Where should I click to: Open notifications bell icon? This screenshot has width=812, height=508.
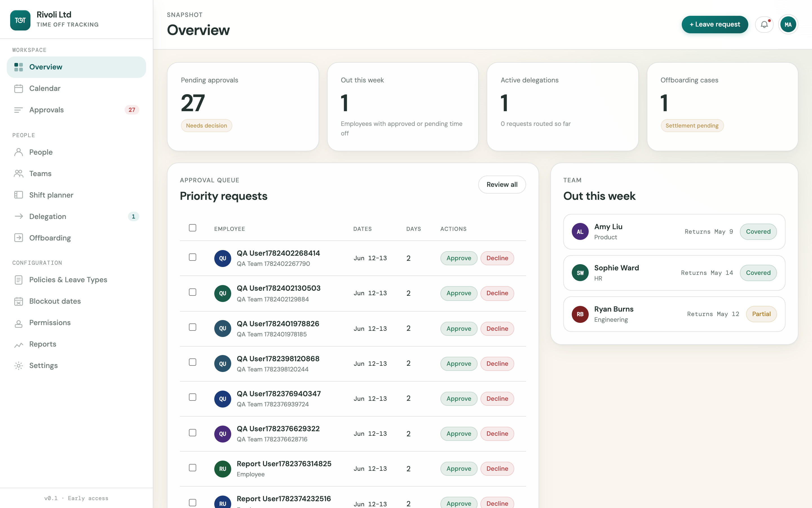[764, 25]
